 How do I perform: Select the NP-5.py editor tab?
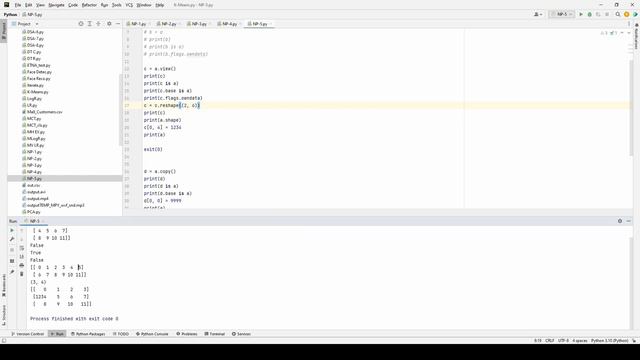pos(259,24)
